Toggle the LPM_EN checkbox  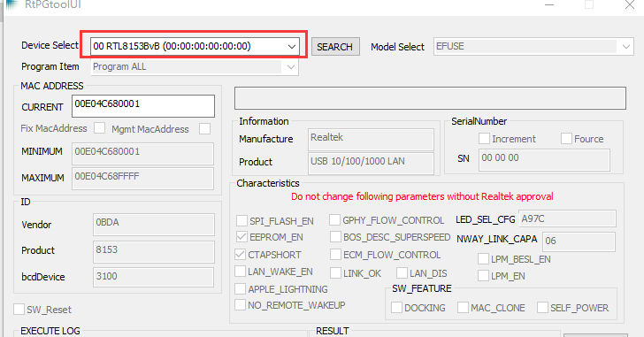[483, 275]
